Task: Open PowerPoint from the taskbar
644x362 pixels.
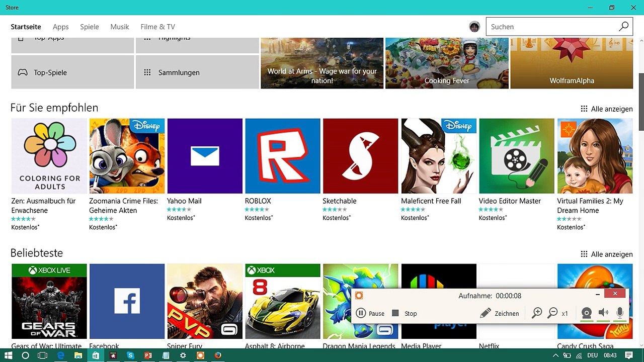Action: coord(148,355)
